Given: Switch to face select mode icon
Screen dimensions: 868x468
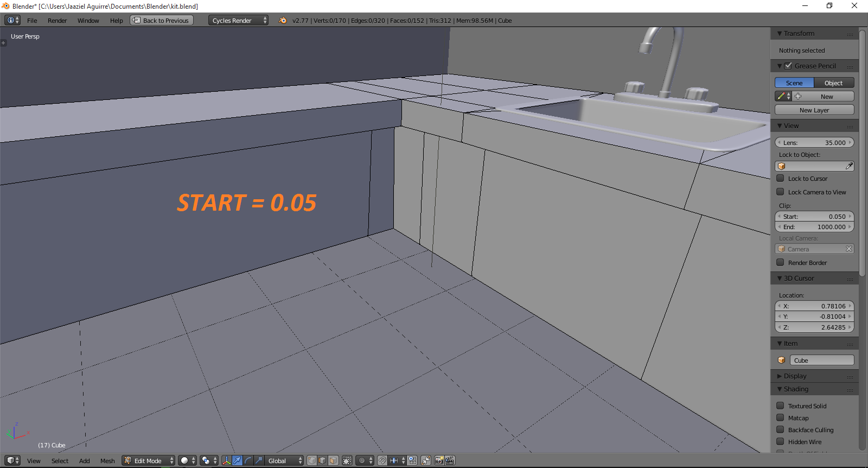Looking at the screenshot, I should pos(333,460).
